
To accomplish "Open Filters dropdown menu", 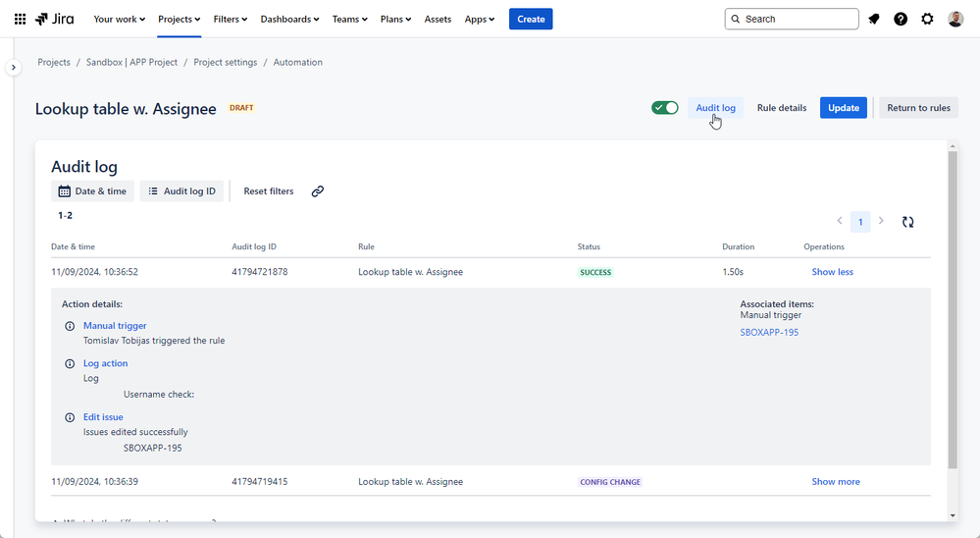I will (230, 20).
